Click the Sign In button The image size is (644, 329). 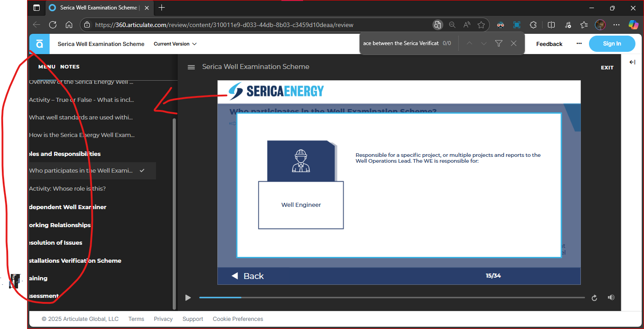click(x=612, y=44)
